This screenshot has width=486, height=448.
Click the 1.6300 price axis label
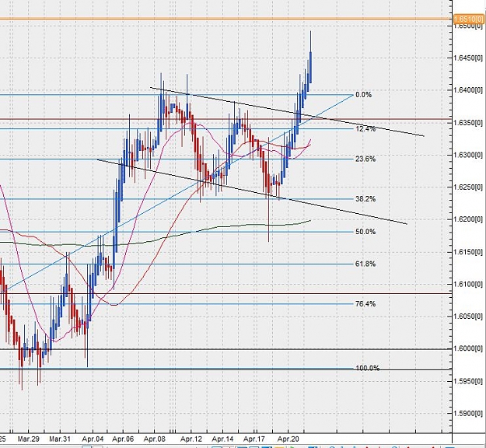pyautogui.click(x=468, y=155)
